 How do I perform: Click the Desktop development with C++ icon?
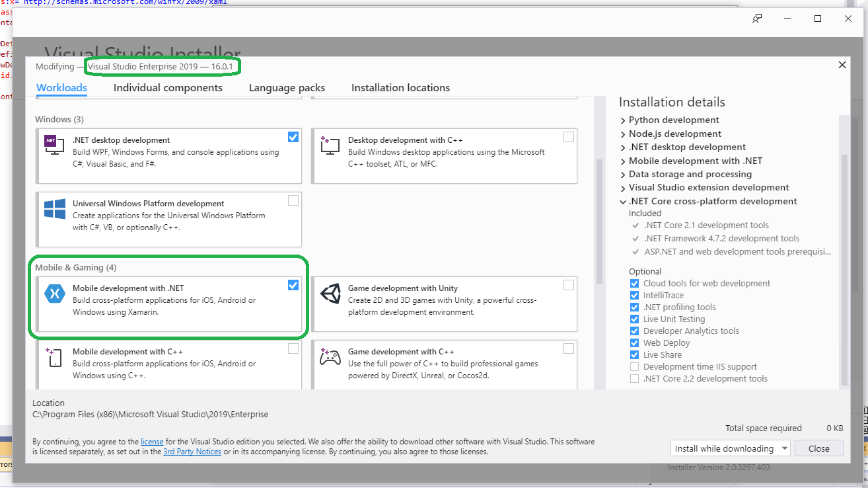pos(329,145)
